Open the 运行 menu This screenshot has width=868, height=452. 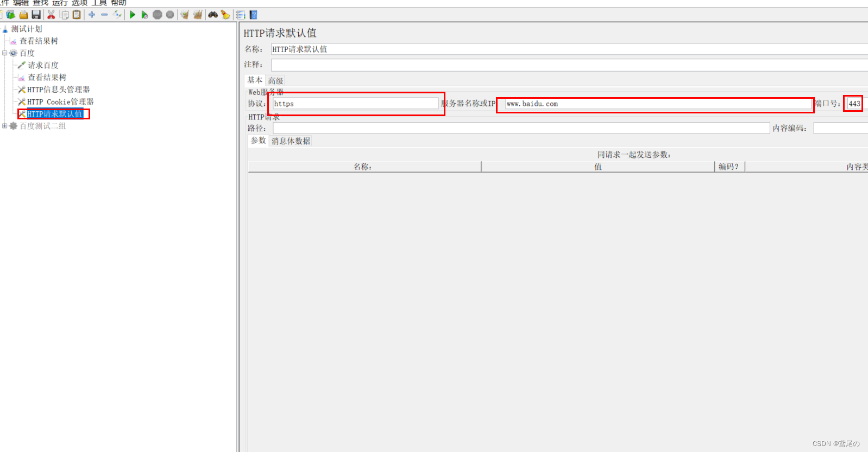pos(60,3)
